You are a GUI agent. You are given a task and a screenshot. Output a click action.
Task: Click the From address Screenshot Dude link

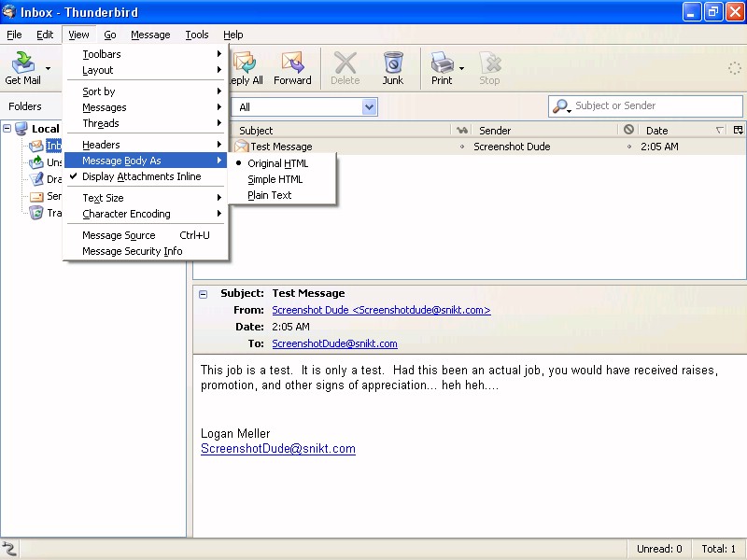pyautogui.click(x=381, y=310)
